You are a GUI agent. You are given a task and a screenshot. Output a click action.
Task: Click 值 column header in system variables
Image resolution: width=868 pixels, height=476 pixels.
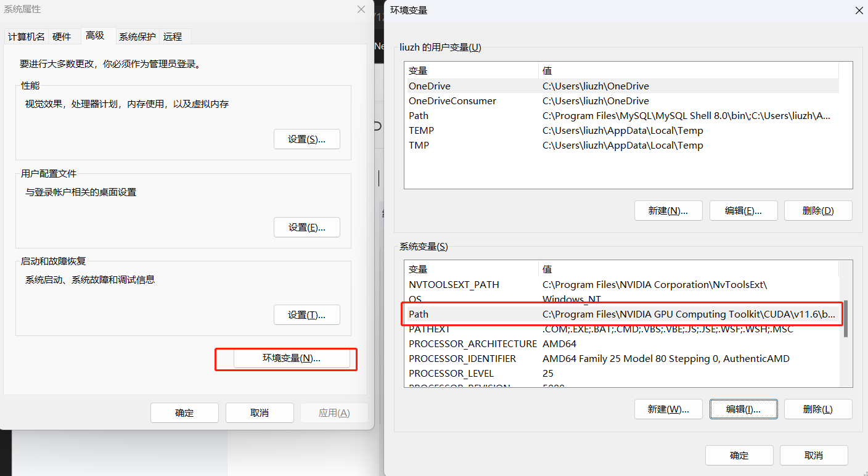(x=689, y=269)
